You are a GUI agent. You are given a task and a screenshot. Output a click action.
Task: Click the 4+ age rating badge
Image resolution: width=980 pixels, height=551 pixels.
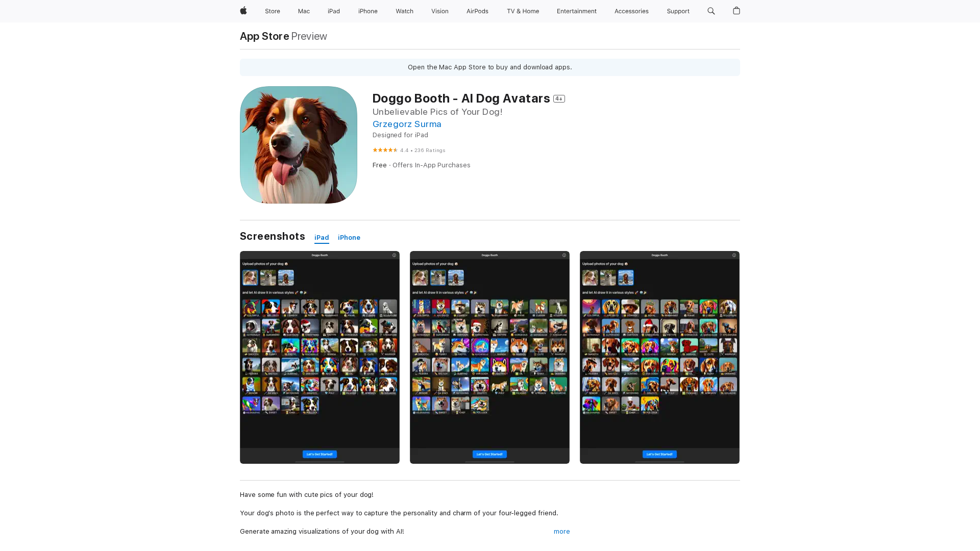coord(559,99)
